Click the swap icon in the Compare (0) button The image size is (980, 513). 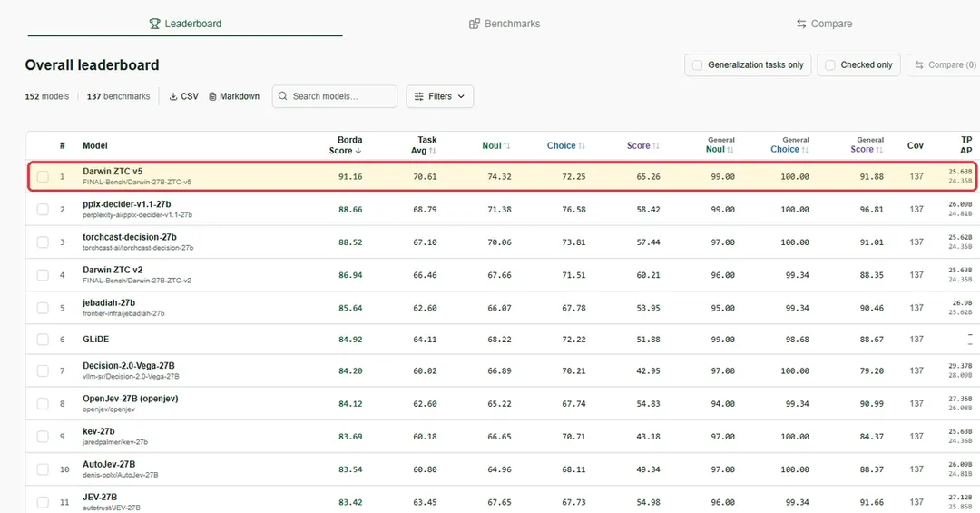click(919, 65)
